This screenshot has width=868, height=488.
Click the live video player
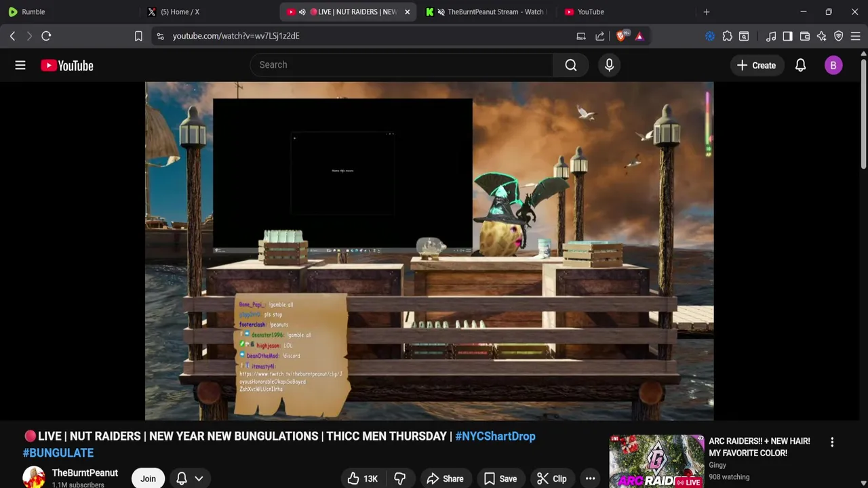[x=429, y=251]
